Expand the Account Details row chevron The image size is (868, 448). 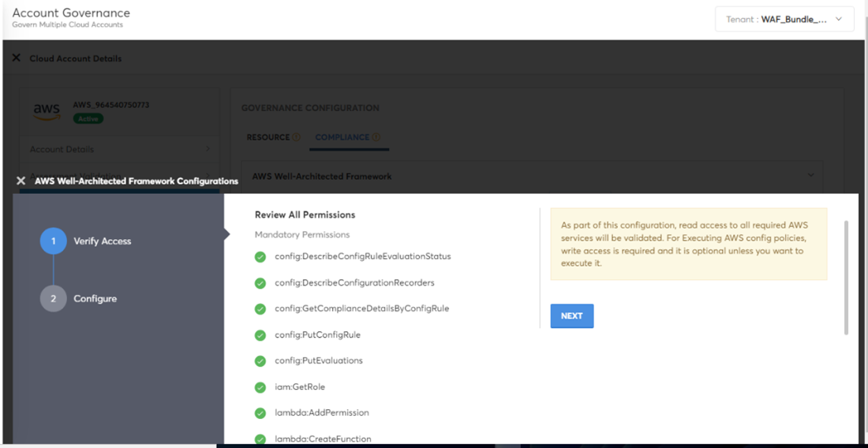[208, 149]
